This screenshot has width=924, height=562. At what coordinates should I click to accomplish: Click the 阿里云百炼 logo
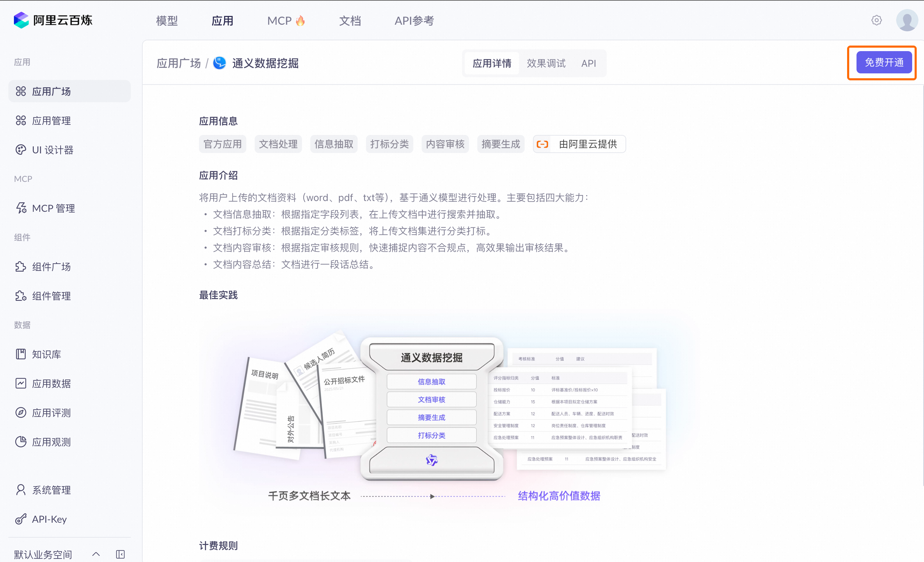(53, 20)
